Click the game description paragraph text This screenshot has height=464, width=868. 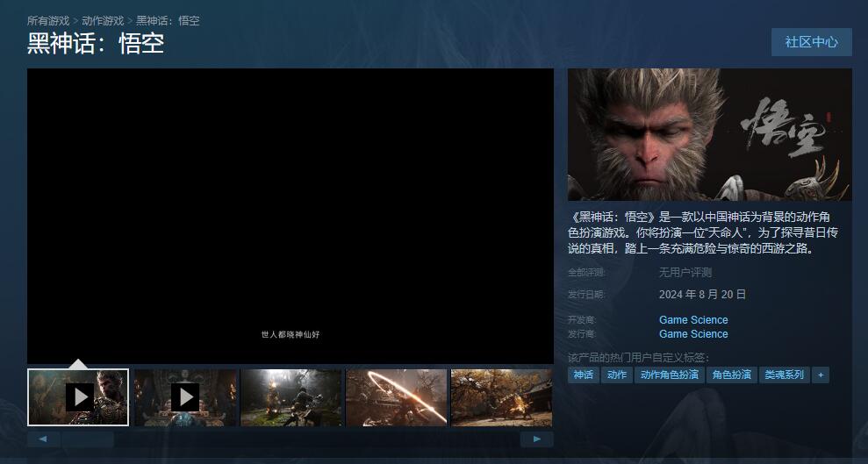(x=703, y=232)
